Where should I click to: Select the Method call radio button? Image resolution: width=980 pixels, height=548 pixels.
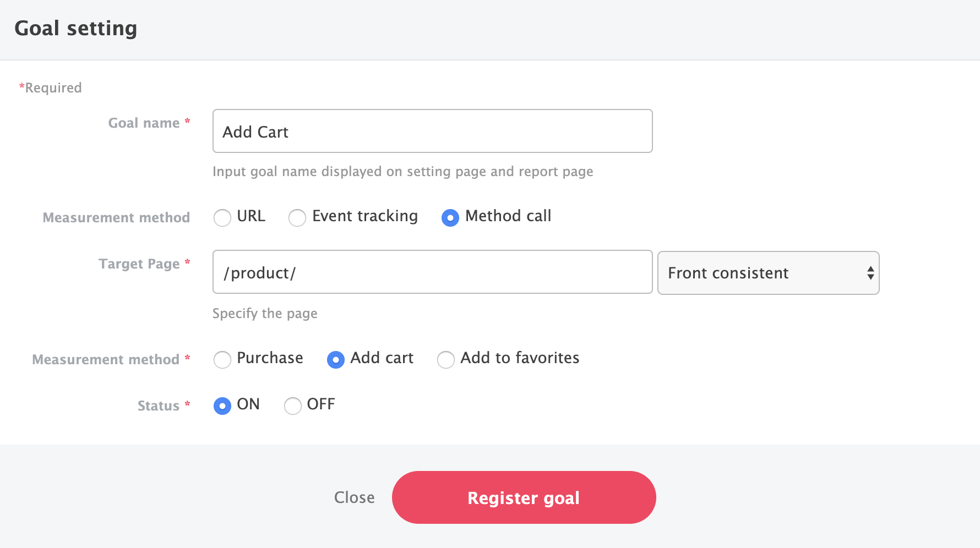(x=450, y=218)
